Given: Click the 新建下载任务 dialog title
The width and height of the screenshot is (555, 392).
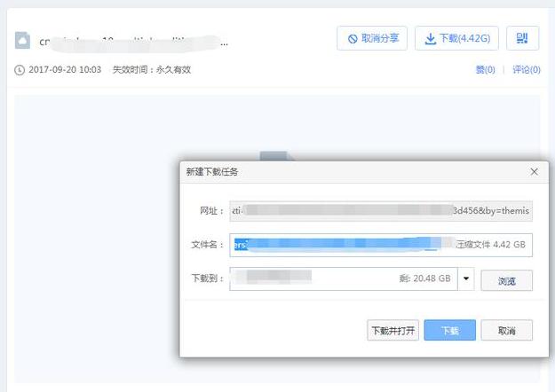Looking at the screenshot, I should [x=212, y=172].
